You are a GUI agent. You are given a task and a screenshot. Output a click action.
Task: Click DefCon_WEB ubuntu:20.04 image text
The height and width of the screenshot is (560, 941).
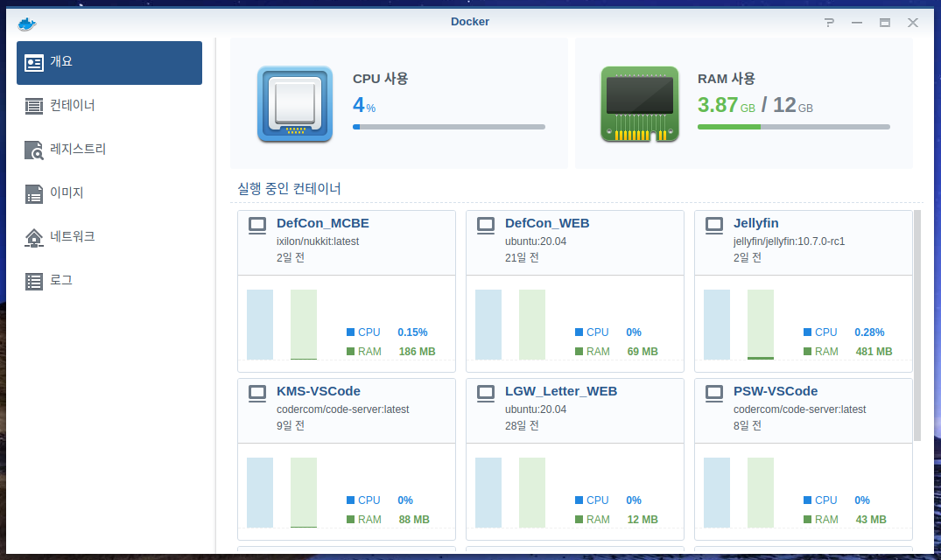tap(536, 241)
